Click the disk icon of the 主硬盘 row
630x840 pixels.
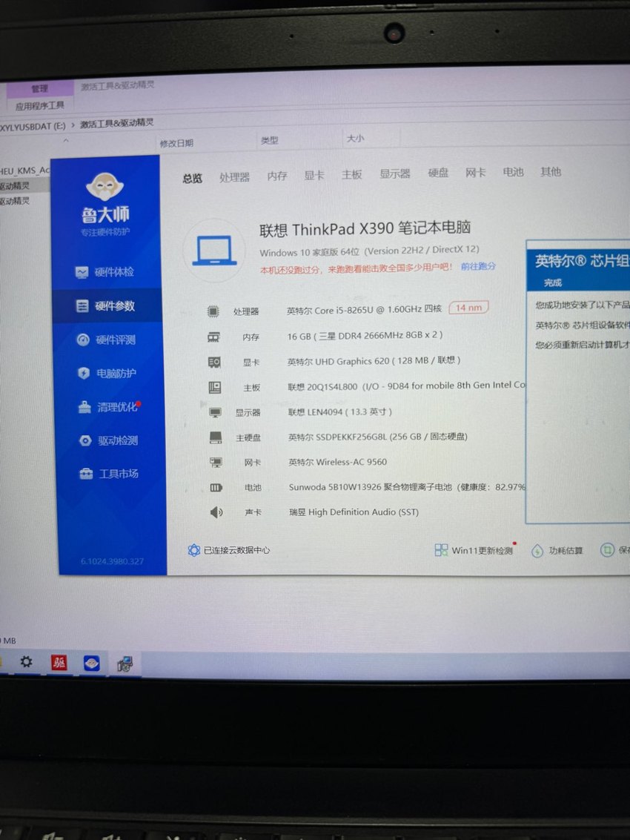[216, 437]
